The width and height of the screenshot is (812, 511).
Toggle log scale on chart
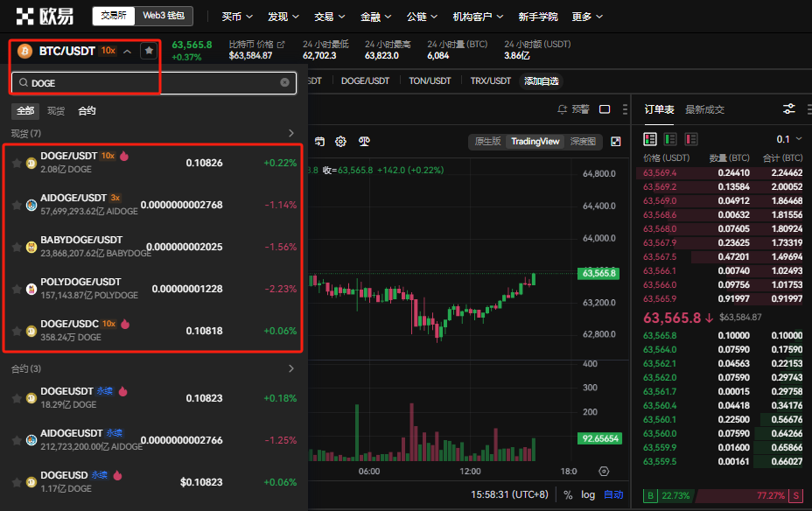[588, 494]
